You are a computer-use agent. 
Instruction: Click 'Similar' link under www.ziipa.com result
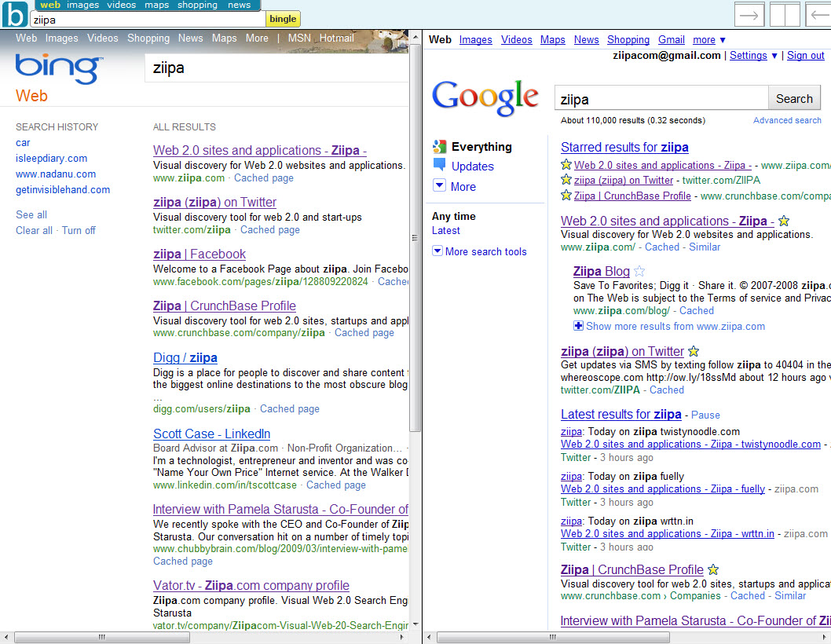[x=705, y=247]
